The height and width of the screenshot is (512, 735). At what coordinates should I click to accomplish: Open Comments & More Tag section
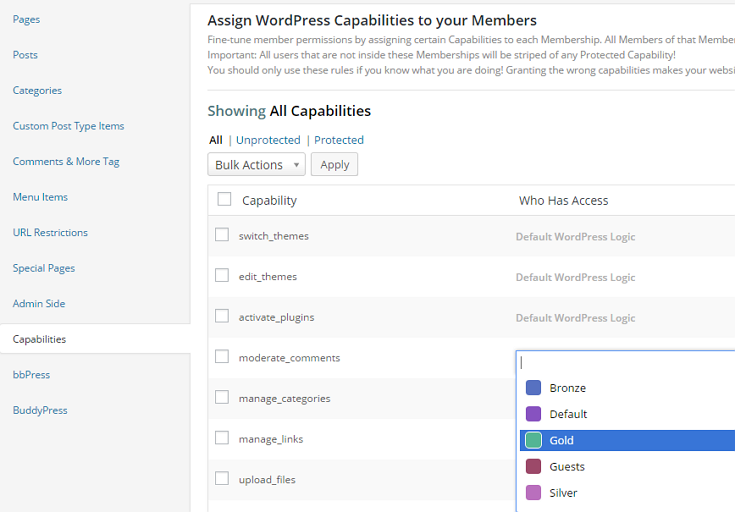pos(66,162)
